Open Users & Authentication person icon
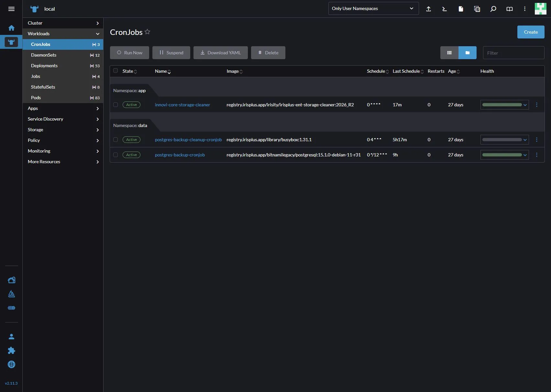The image size is (551, 392). pos(11,337)
